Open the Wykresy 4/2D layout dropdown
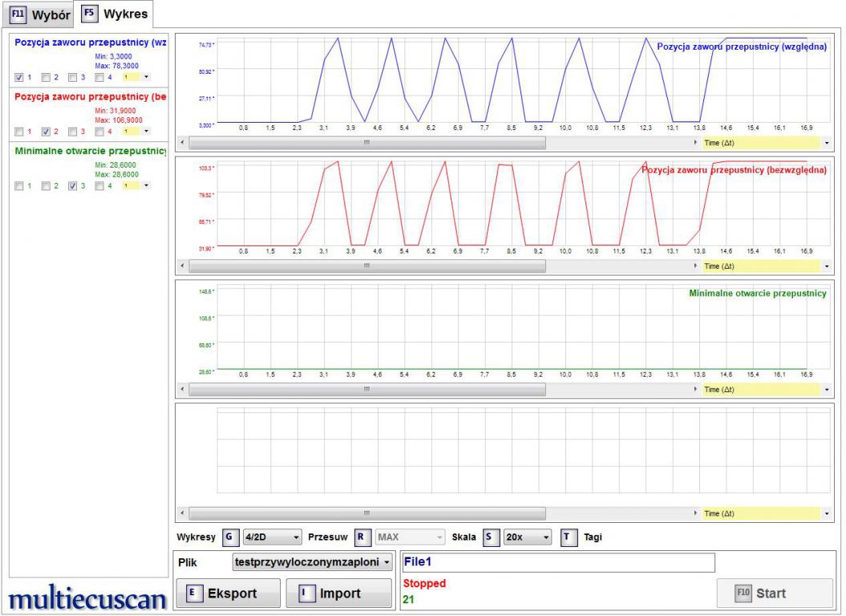 pos(273,537)
